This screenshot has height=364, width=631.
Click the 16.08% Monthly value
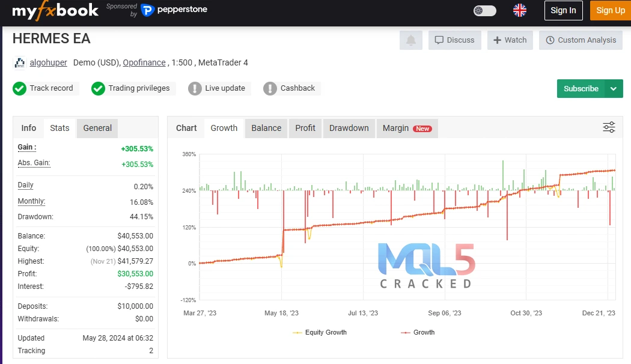click(141, 202)
